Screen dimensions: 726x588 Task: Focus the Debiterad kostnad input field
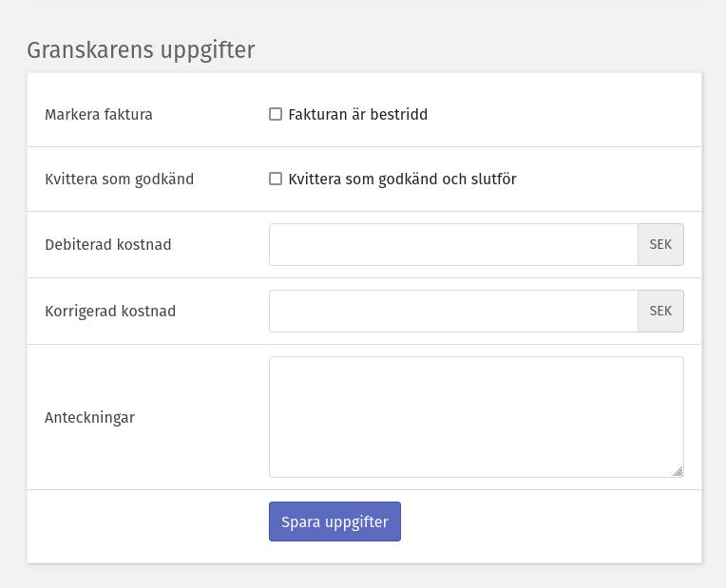[x=453, y=244]
